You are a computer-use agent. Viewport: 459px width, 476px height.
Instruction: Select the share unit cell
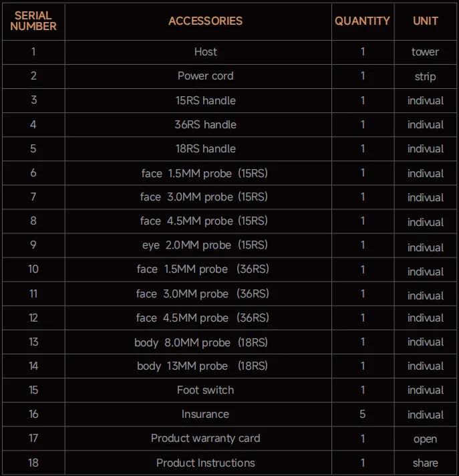click(426, 463)
